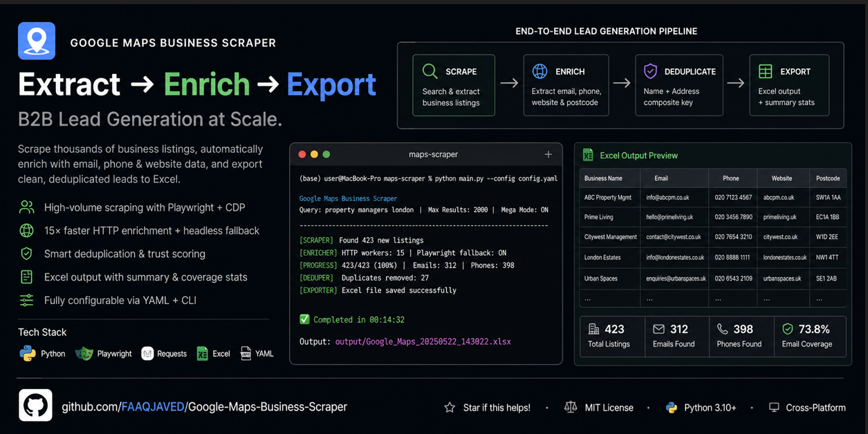
Task: Click the [DEDUPER] Duplicates removed line
Action: point(364,278)
